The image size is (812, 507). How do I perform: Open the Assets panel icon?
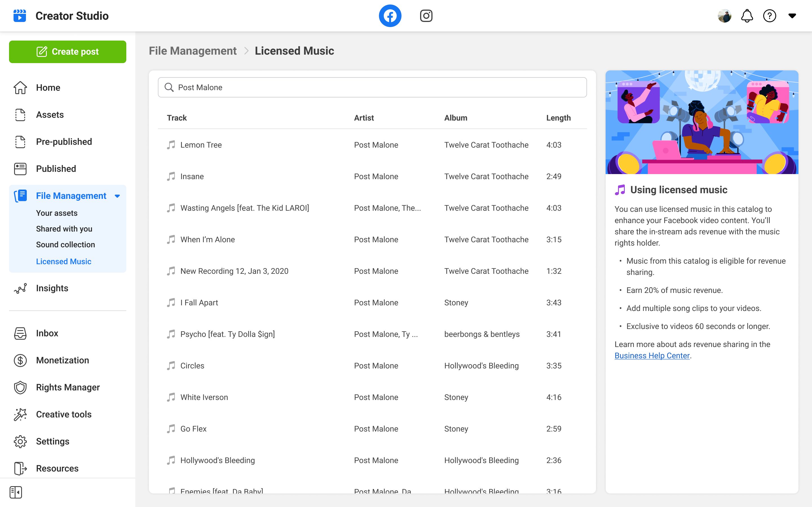pos(21,114)
